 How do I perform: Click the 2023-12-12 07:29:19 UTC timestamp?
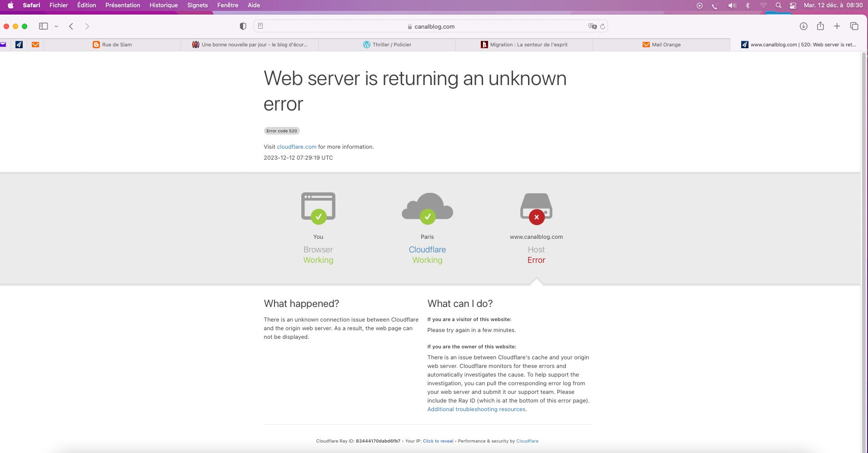coord(299,158)
